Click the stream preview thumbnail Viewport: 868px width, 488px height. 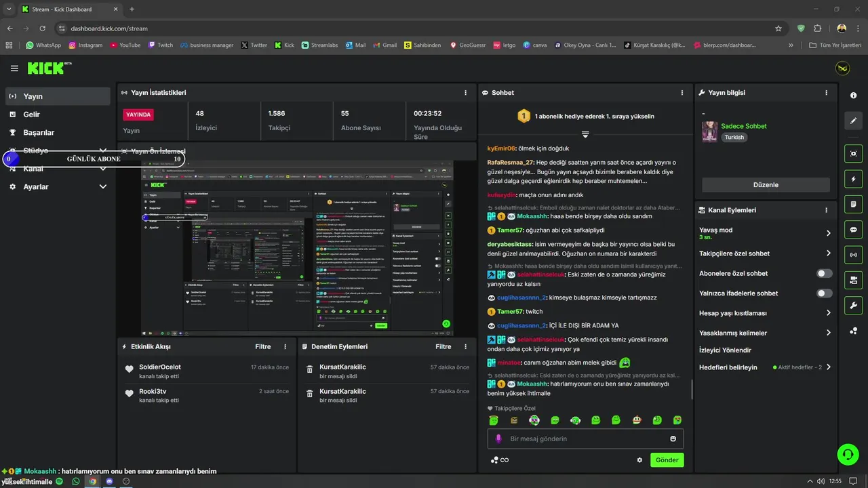click(297, 248)
